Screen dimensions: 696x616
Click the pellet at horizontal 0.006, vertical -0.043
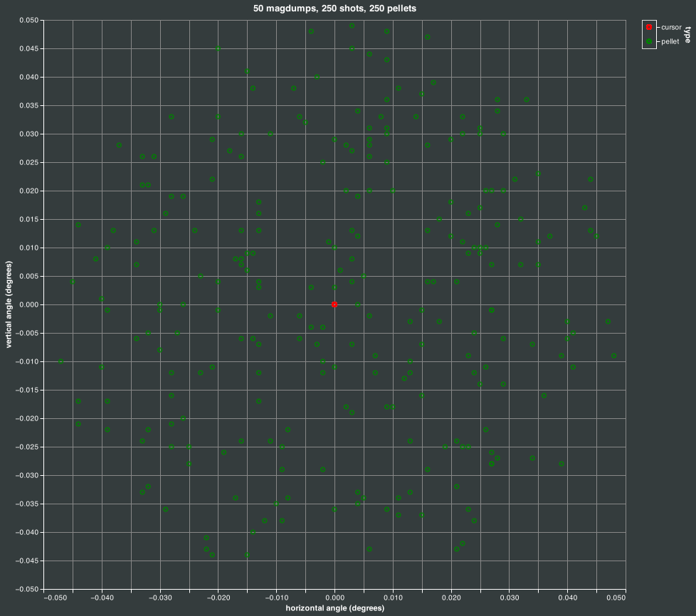pos(369,549)
